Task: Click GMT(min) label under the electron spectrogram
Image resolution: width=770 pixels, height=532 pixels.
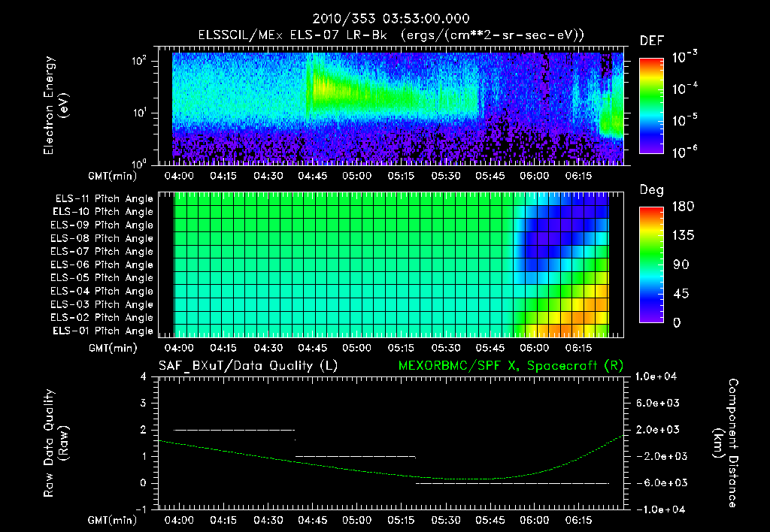Action: point(113,176)
